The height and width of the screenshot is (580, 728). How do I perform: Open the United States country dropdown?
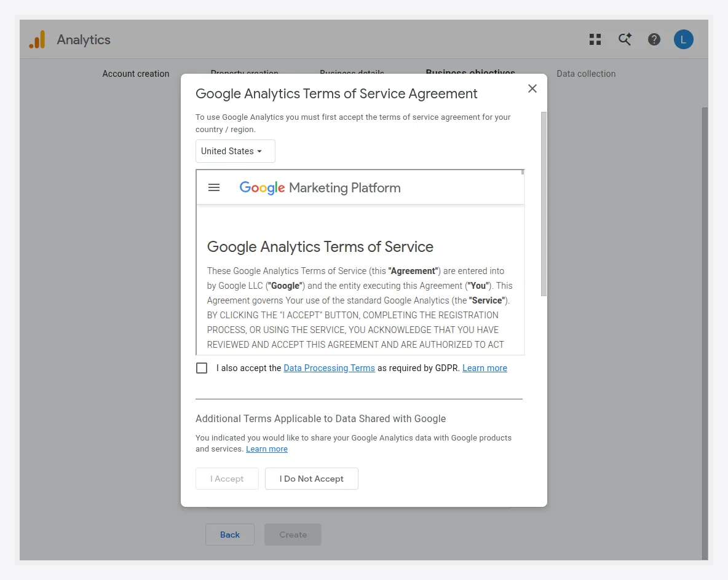point(235,151)
